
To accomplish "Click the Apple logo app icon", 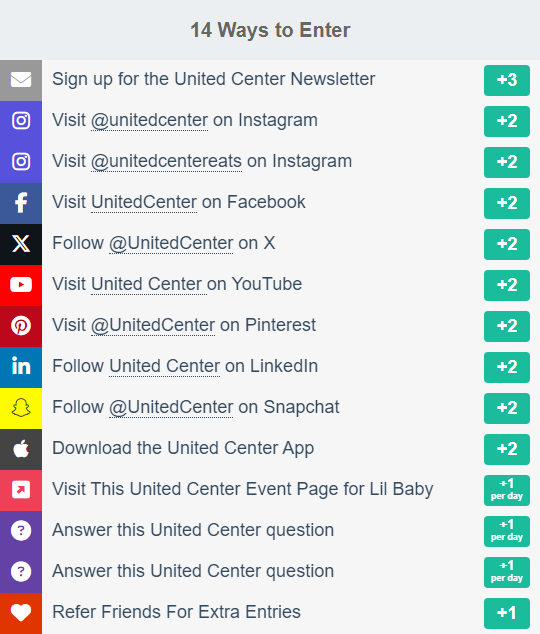I will point(21,449).
